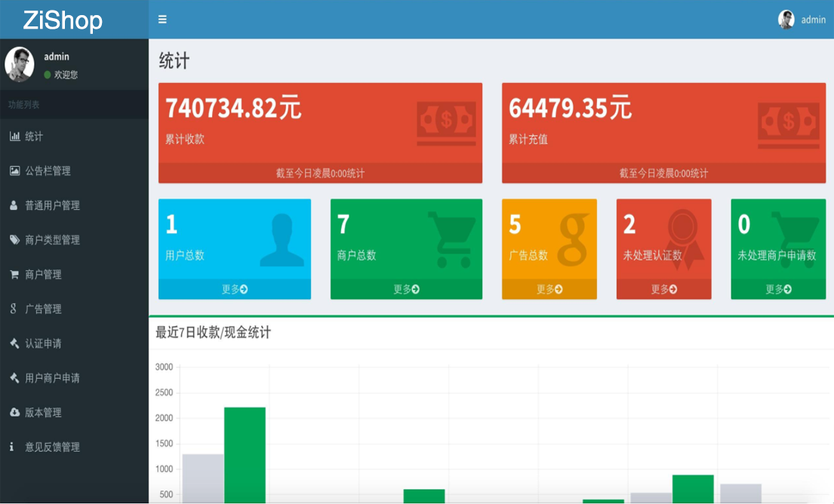
Task: Click the 普通用户管理 user icon
Action: coord(14,205)
